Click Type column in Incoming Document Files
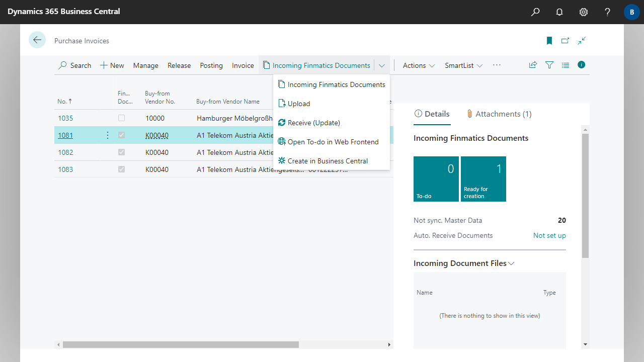644x362 pixels. 549,293
